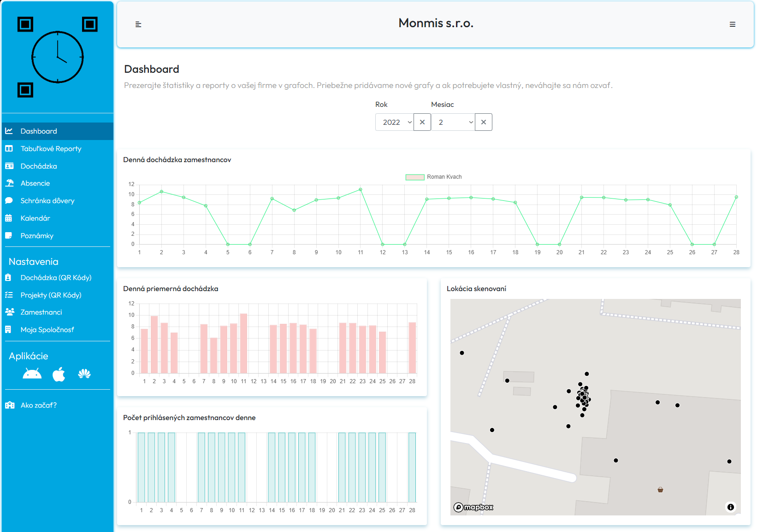The width and height of the screenshot is (757, 532).
Task: Click the day 11 bar in Denná priemerná dochádzka
Action: pos(243,344)
